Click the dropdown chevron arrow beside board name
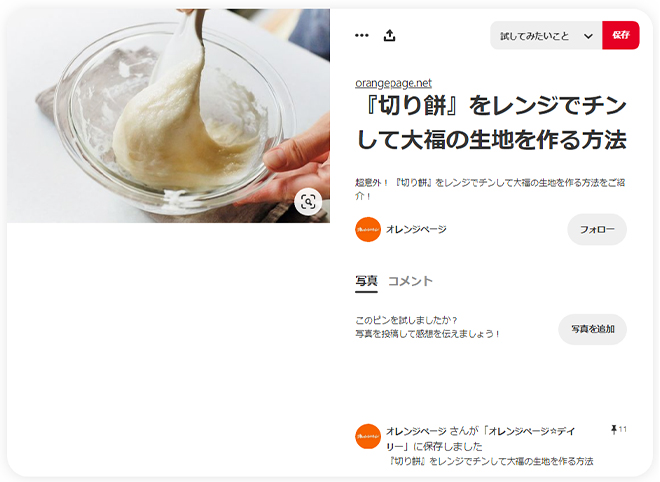Screen dimensions: 660x482 588,36
